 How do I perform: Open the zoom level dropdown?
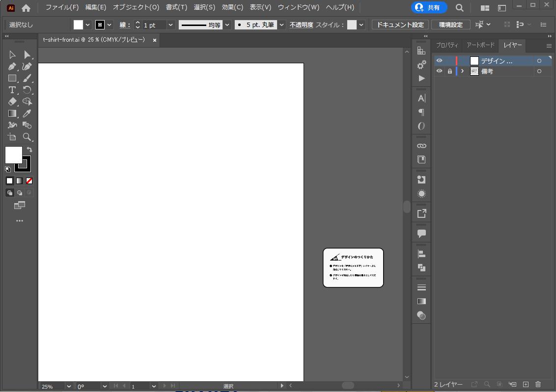pos(68,387)
